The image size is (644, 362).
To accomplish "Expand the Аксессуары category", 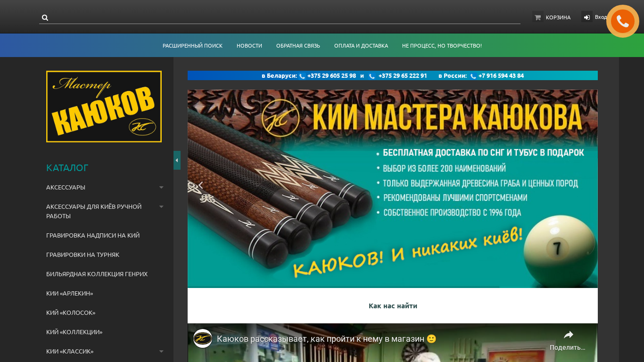I will click(x=161, y=187).
